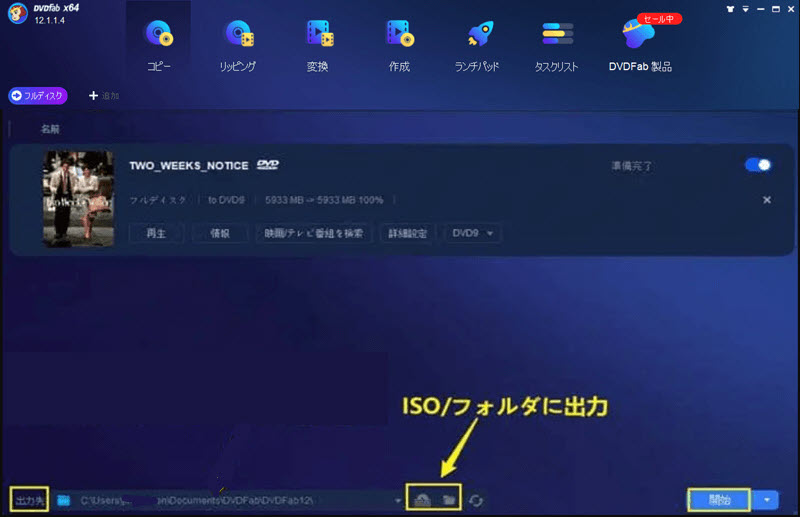This screenshot has height=517, width=800.
Task: Show the タスクリスト task queue
Action: [x=557, y=43]
